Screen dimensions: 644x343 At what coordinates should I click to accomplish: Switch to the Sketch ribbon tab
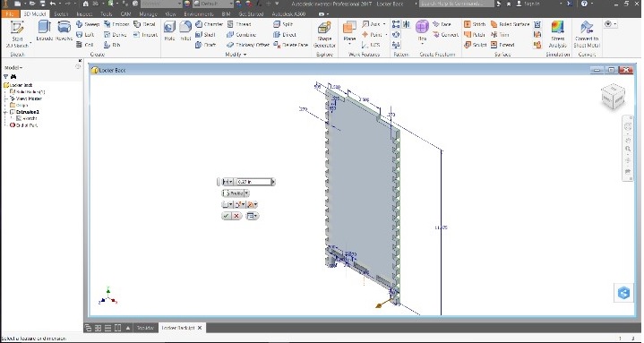(x=61, y=13)
